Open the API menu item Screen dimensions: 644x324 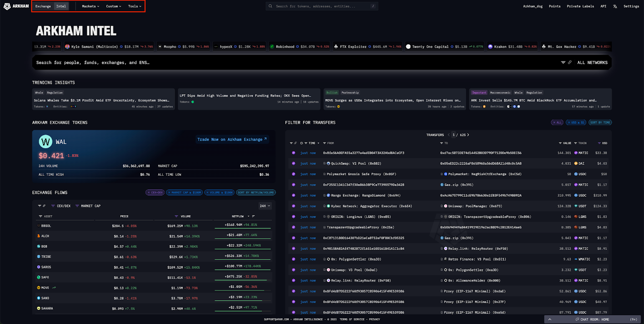coord(603,6)
